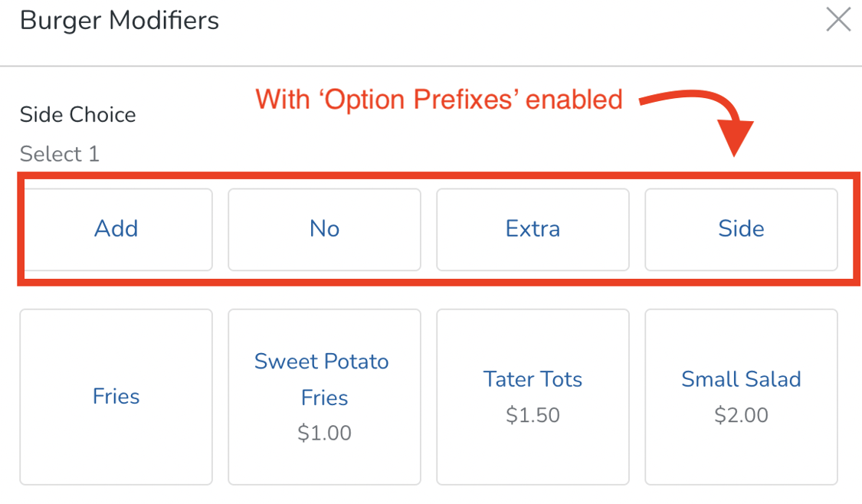Click the $1.50 price under Tater Tots
Image resolution: width=862 pixels, height=504 pixels.
(x=533, y=414)
